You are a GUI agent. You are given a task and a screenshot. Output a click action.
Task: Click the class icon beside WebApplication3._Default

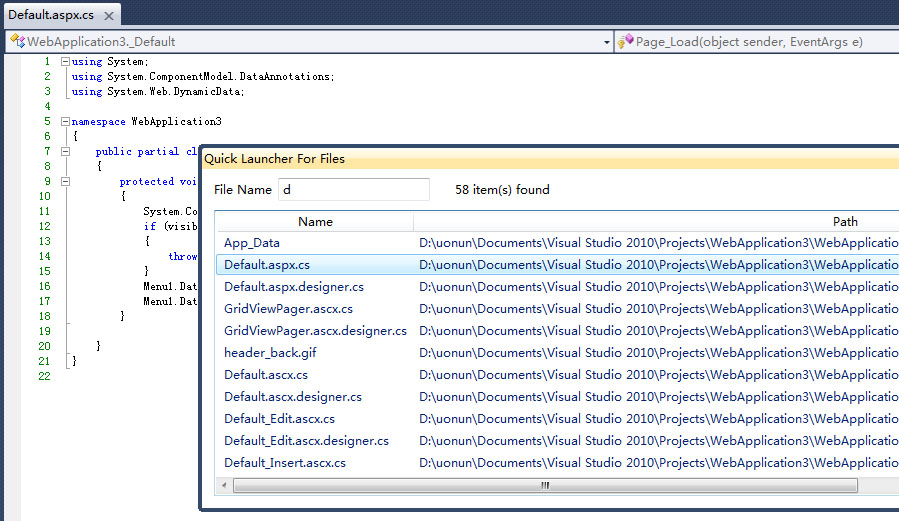point(18,41)
